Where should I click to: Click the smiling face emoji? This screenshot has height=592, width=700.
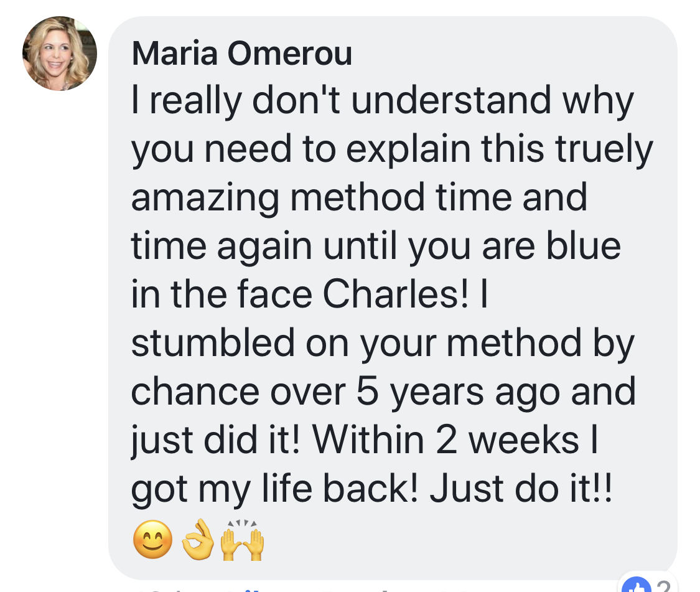tap(153, 539)
